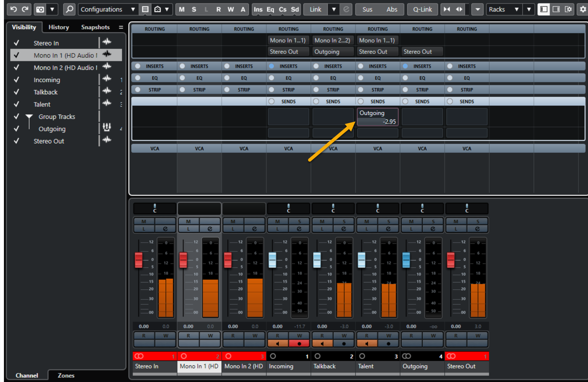Open the setup gear in the toolbar
This screenshot has height=382, width=588.
point(583,9)
